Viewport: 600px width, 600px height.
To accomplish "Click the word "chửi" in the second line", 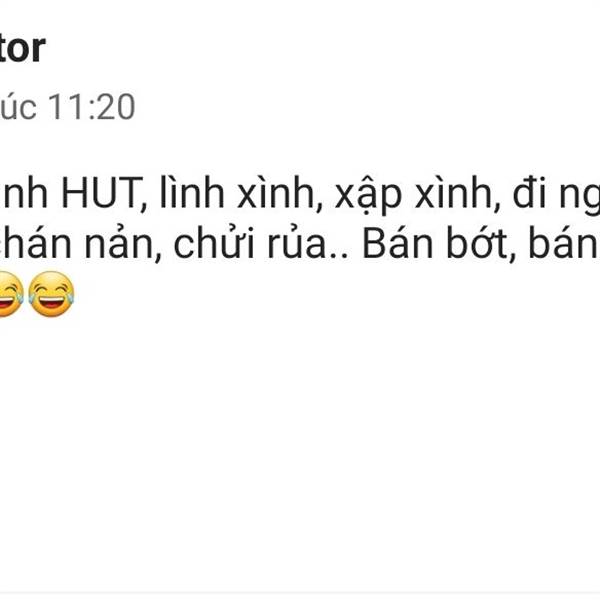I will [216, 244].
